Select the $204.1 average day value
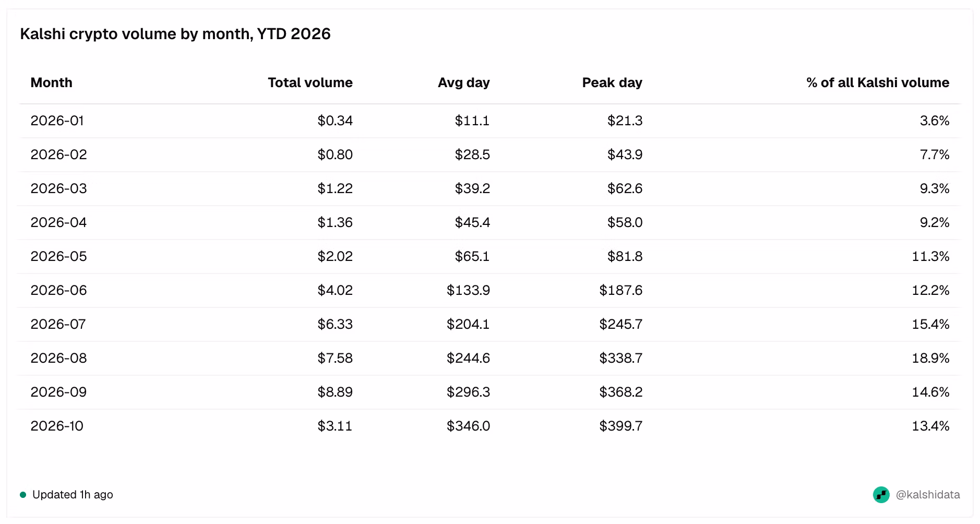Image resolution: width=980 pixels, height=524 pixels. [468, 324]
